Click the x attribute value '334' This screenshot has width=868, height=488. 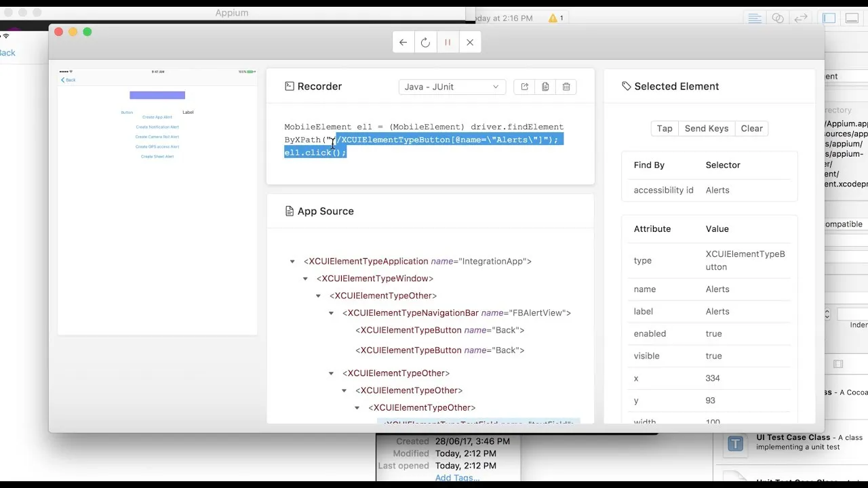click(x=713, y=378)
